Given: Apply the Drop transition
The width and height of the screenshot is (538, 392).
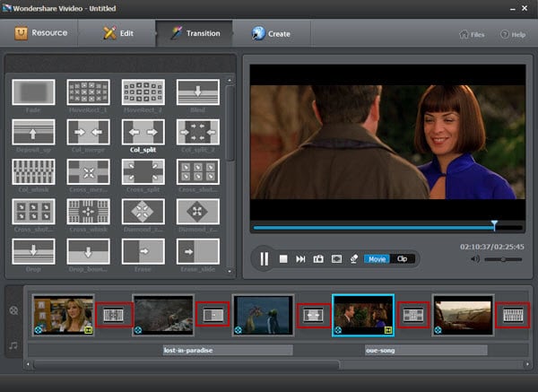Looking at the screenshot, I should [x=33, y=251].
